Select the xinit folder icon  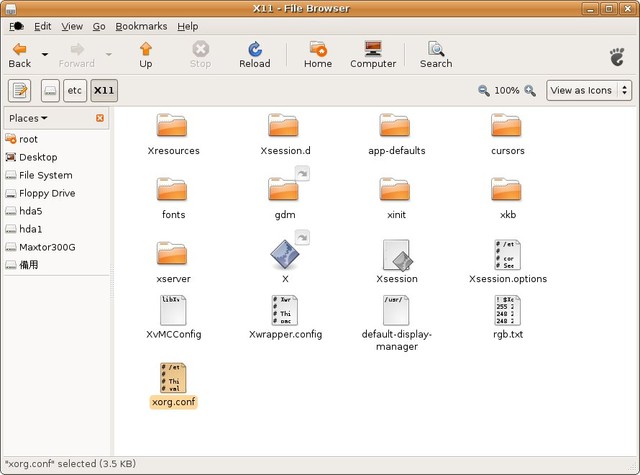[395, 189]
